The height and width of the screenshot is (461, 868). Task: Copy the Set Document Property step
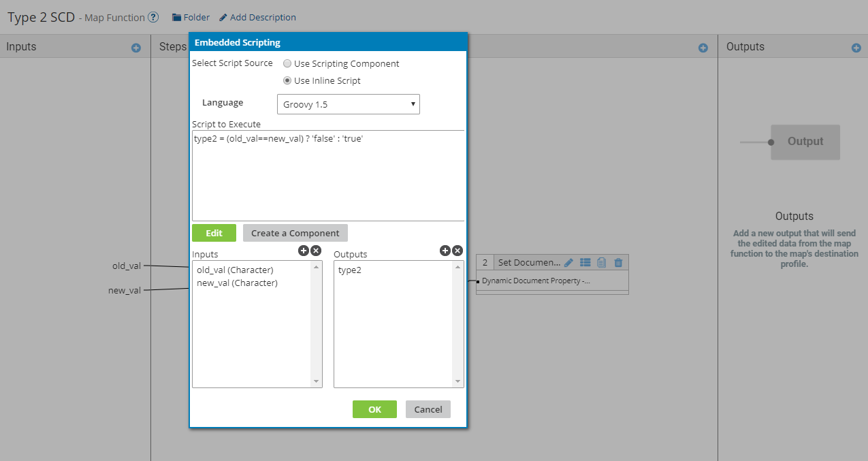[x=601, y=262]
